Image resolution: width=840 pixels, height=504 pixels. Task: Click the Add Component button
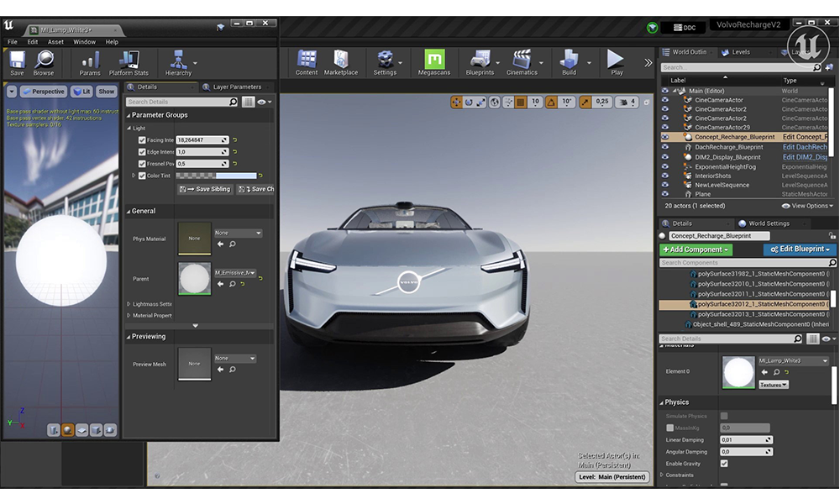pyautogui.click(x=696, y=249)
